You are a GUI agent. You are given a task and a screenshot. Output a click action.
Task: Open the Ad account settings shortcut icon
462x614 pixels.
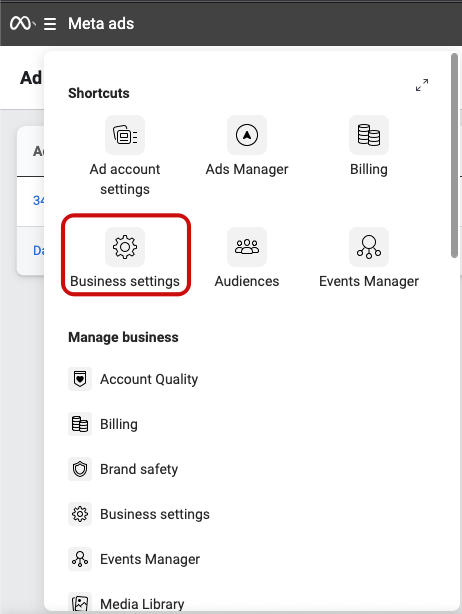[125, 135]
